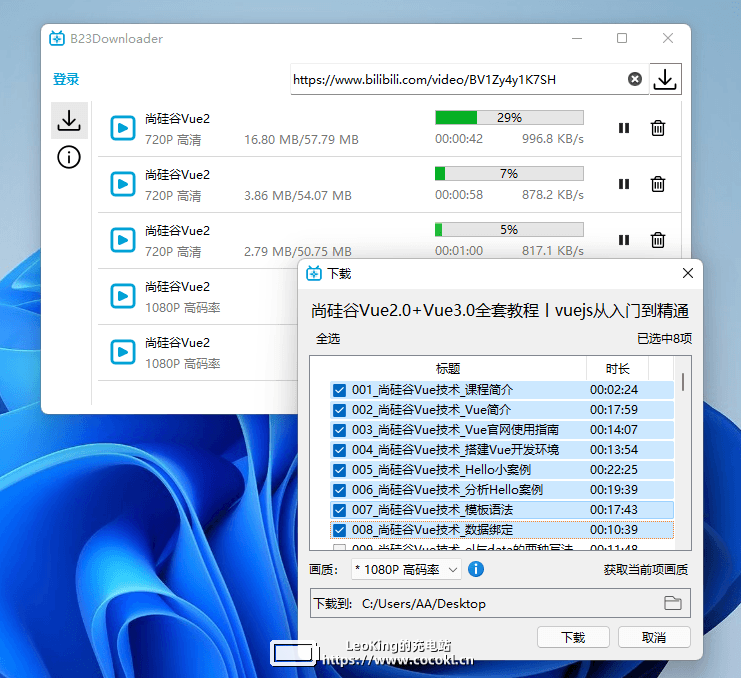Click the blue quality info icon
This screenshot has width=741, height=678.
476,569
